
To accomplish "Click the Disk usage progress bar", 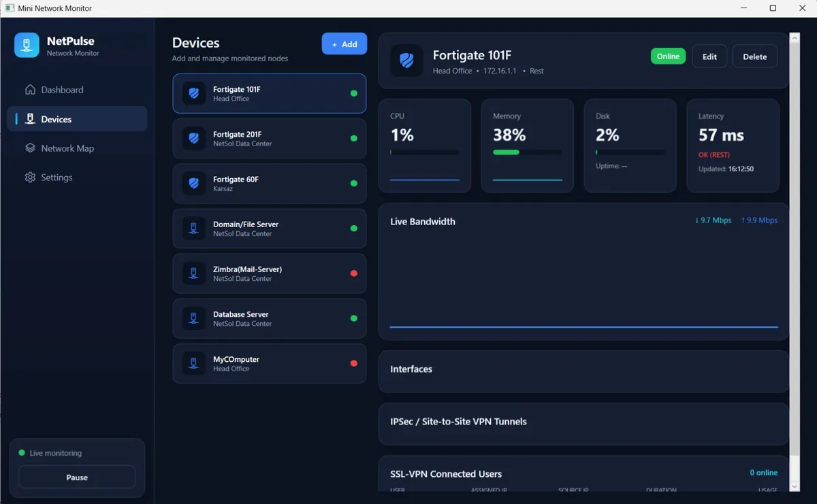I will [630, 152].
